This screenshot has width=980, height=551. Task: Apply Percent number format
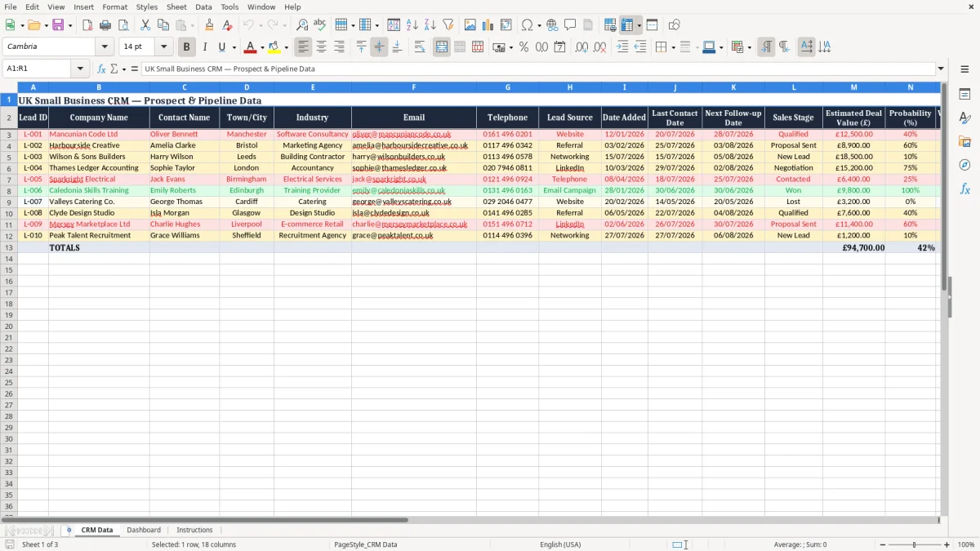click(523, 47)
